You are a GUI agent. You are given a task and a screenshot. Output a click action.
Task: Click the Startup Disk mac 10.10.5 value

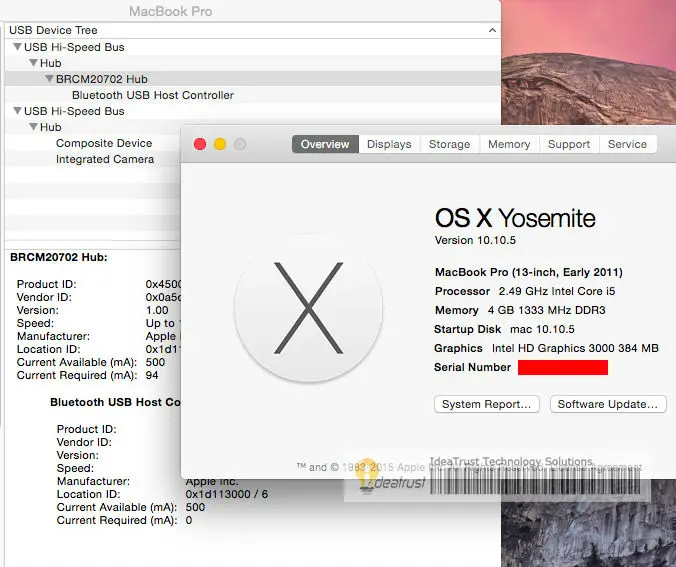pos(542,329)
